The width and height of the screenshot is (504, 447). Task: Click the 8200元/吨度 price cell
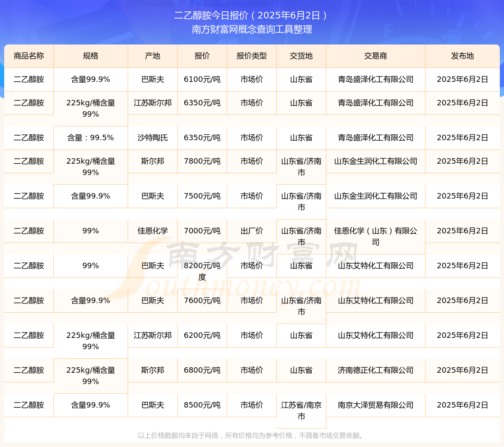202,271
